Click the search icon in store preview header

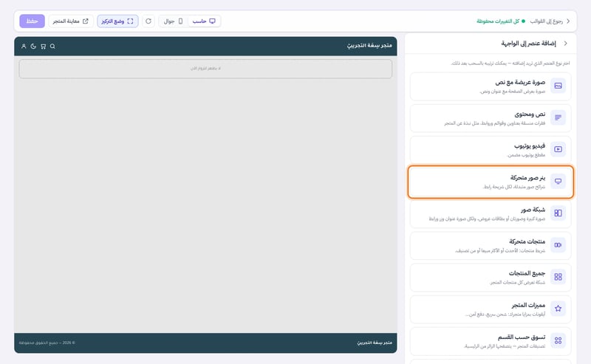(x=52, y=47)
